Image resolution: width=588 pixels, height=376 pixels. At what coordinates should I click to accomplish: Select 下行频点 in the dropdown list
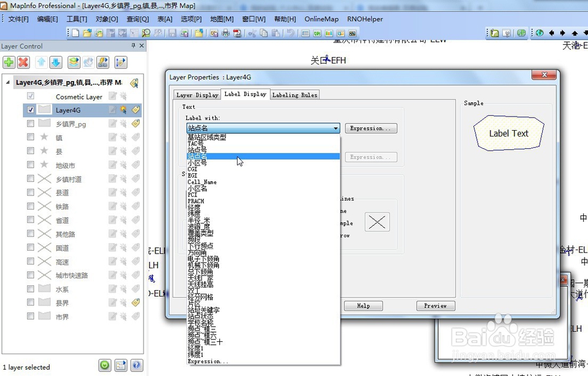263,246
